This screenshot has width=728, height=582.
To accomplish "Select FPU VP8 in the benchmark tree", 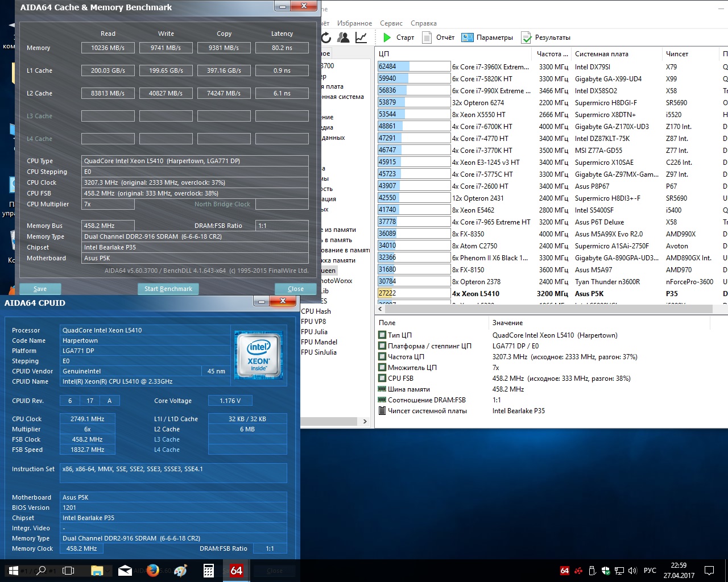I will pos(313,322).
